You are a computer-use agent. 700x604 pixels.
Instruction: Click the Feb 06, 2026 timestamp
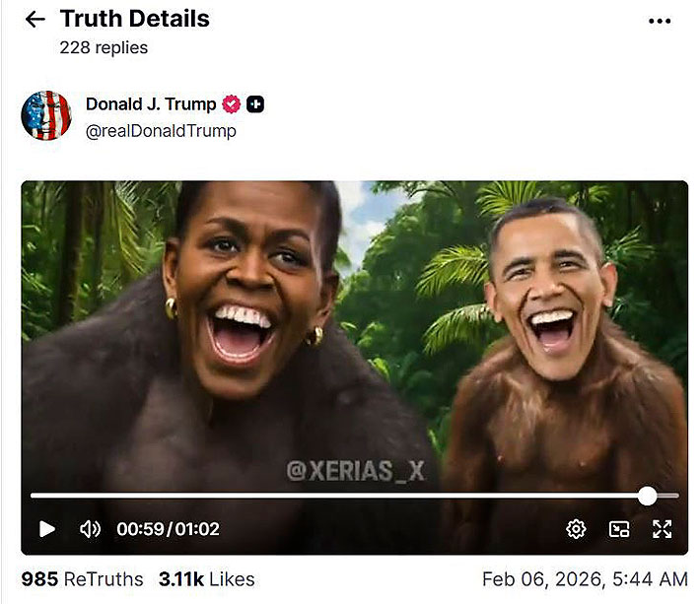click(x=585, y=579)
